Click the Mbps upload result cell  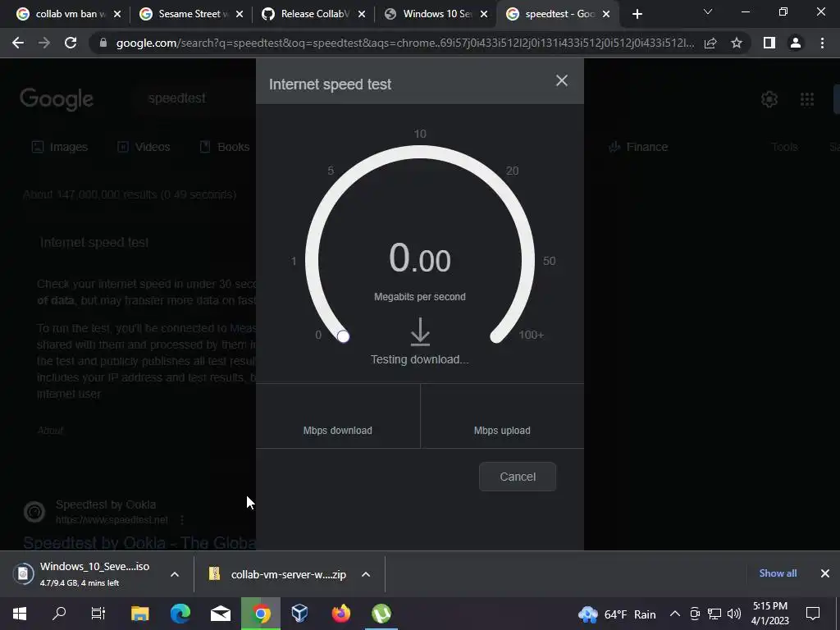click(x=503, y=416)
